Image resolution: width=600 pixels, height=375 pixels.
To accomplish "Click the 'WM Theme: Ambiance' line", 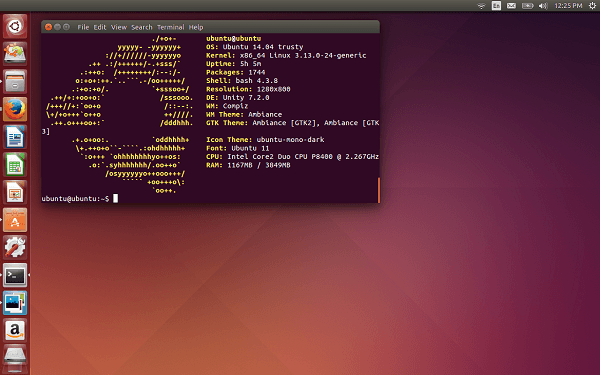I will [x=244, y=114].
